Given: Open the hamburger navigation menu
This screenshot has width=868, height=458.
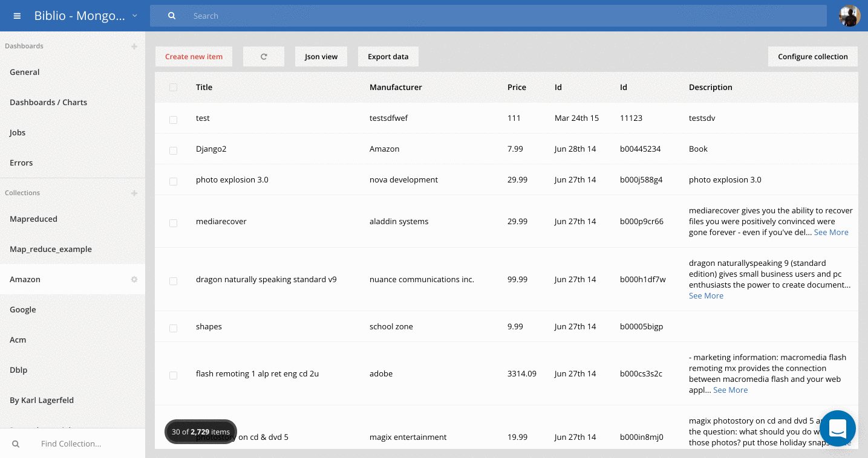Looking at the screenshot, I should [17, 16].
